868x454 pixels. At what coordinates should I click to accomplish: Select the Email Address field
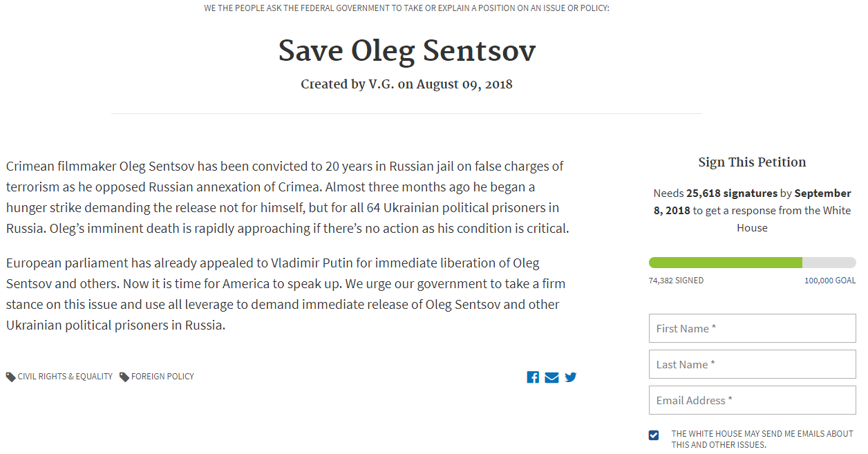752,400
